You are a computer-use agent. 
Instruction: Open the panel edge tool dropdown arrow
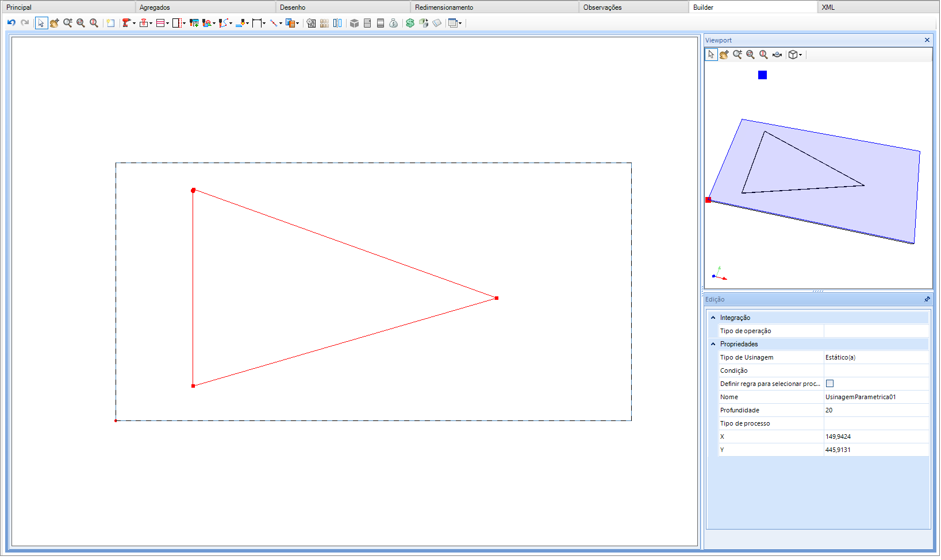point(184,24)
